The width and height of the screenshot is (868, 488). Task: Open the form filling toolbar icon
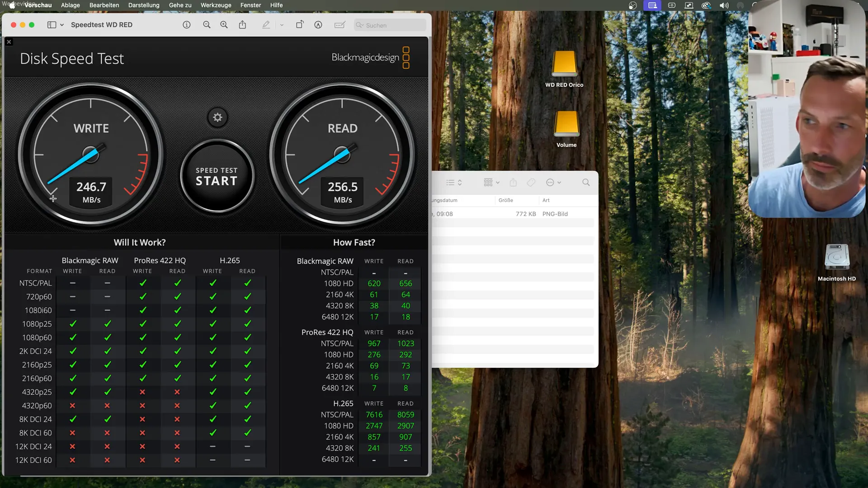(x=340, y=25)
